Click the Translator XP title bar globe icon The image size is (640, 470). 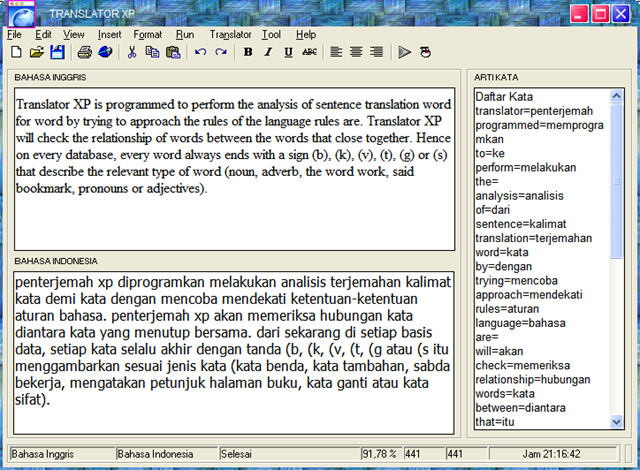[x=21, y=14]
